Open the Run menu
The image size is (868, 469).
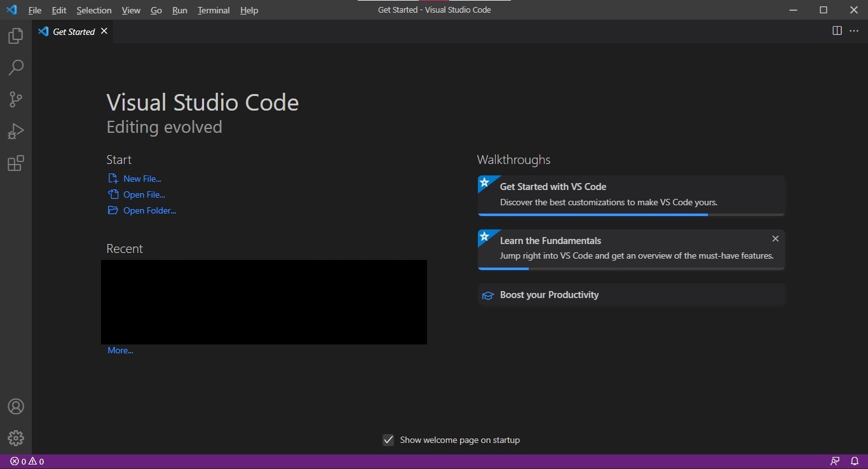tap(180, 10)
